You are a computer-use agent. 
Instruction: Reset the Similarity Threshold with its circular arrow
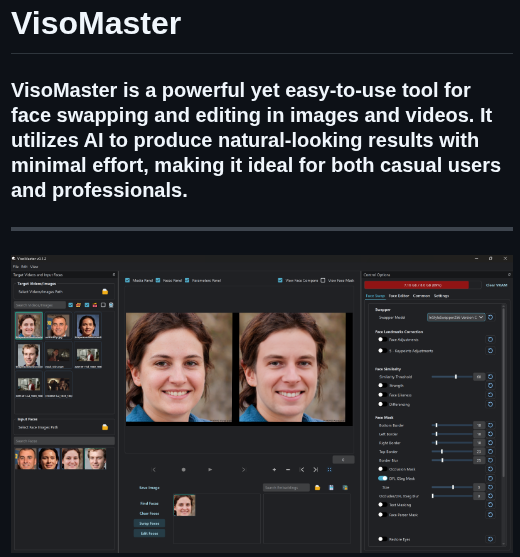tap(491, 377)
